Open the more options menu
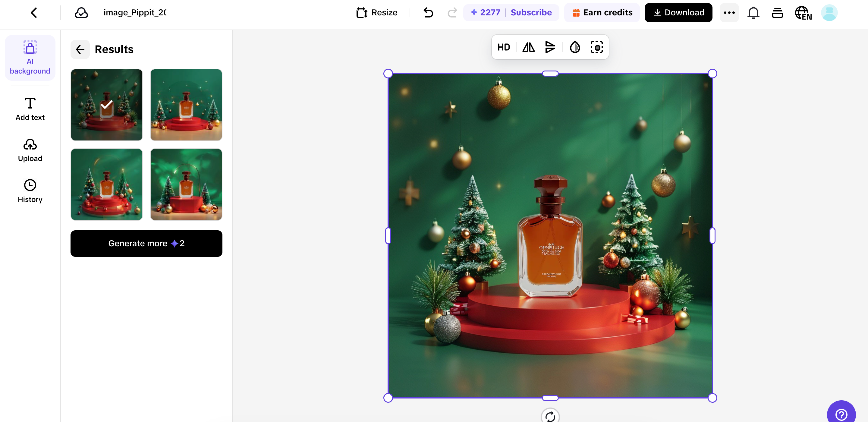Viewport: 868px width, 422px height. pyautogui.click(x=729, y=12)
